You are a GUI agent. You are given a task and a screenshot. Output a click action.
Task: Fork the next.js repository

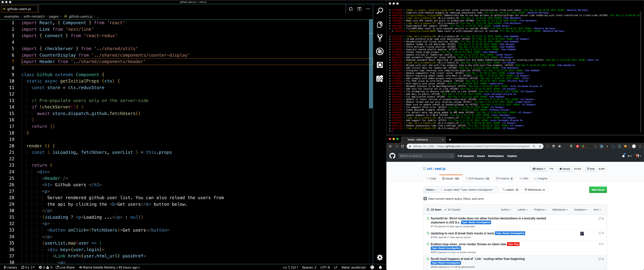(x=590, y=169)
